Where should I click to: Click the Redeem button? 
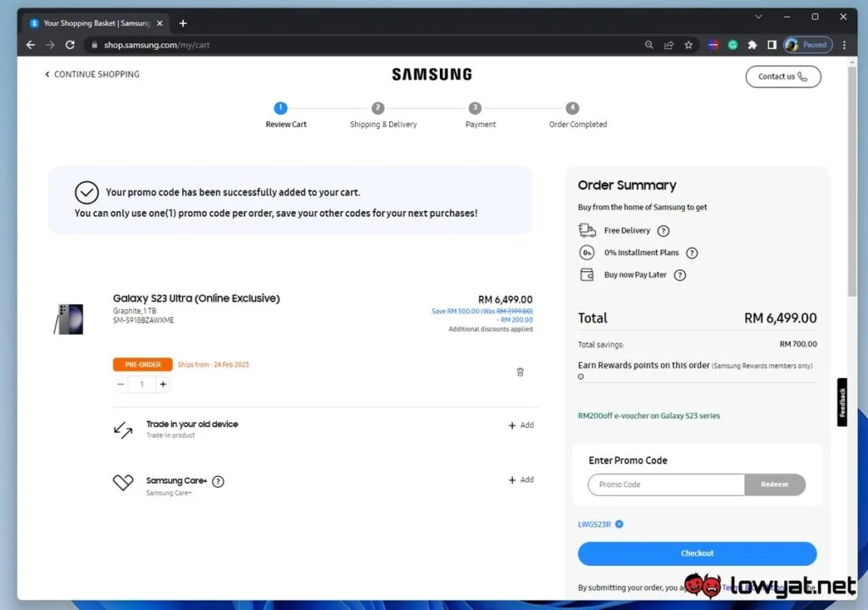775,485
